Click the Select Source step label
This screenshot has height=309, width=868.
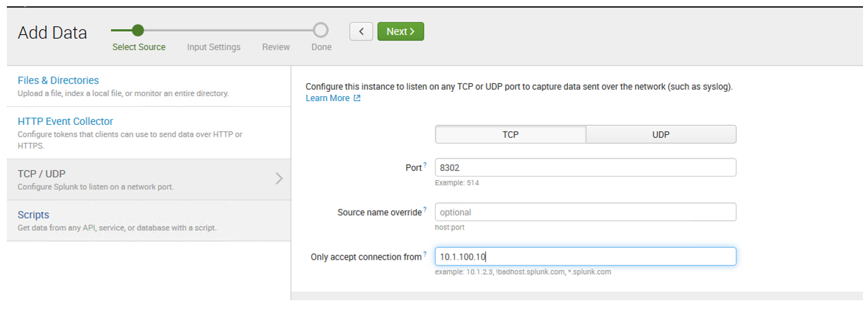click(x=139, y=47)
